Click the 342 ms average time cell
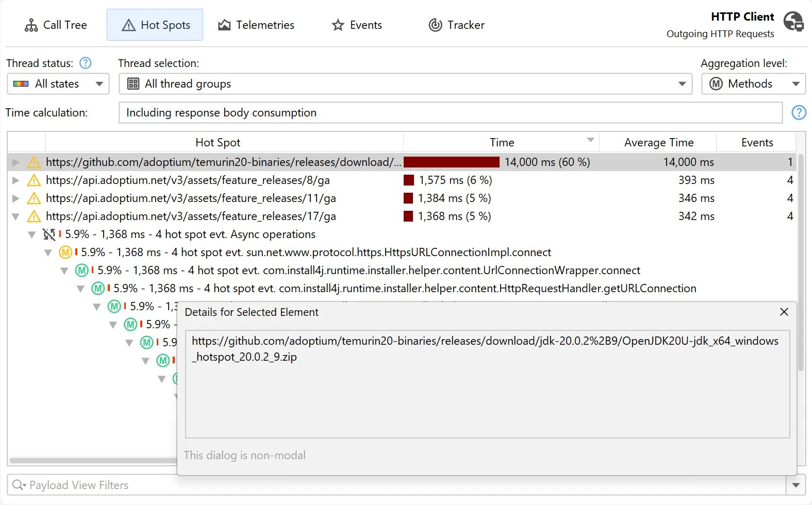The image size is (812, 505). (696, 216)
